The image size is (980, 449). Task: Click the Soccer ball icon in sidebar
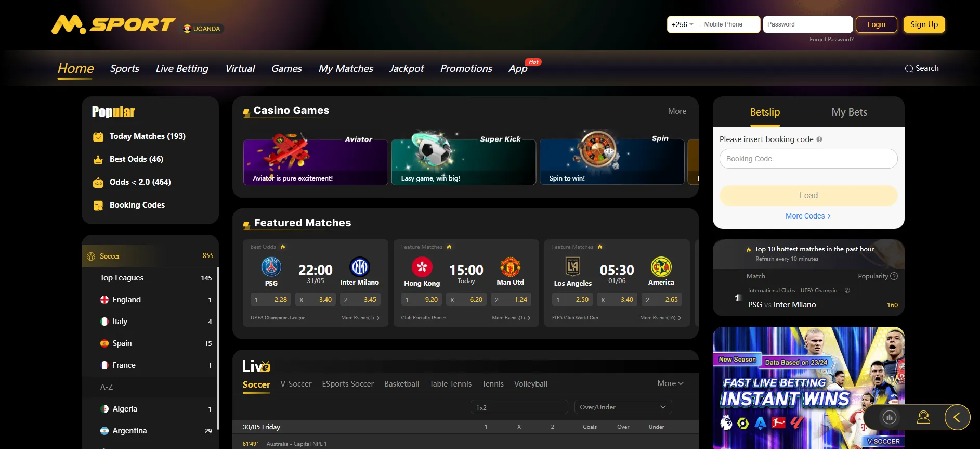click(x=91, y=256)
